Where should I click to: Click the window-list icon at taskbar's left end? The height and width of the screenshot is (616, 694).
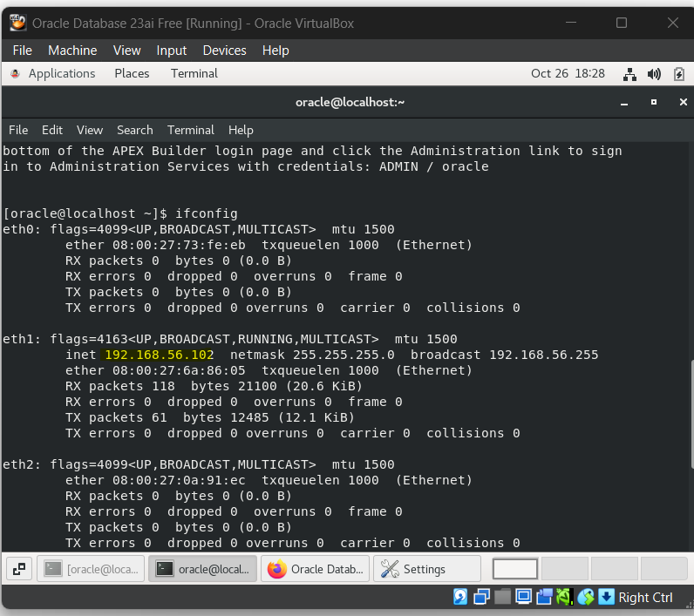[19, 569]
